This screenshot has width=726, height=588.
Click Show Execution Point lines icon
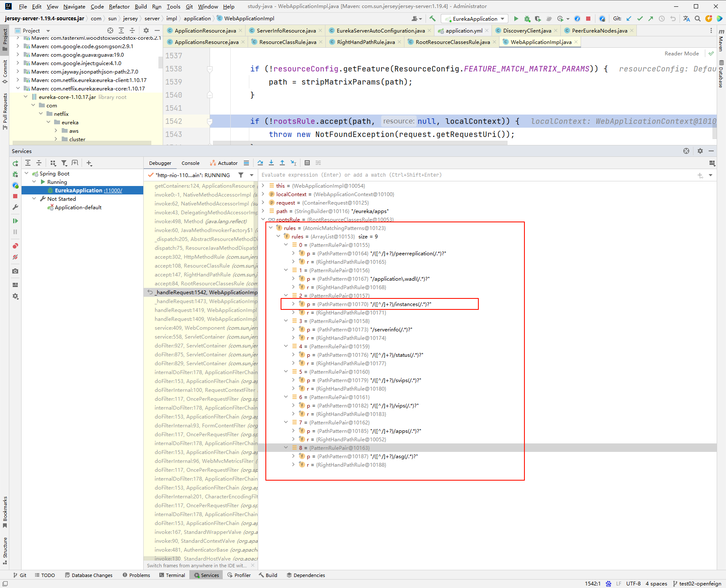(246, 163)
